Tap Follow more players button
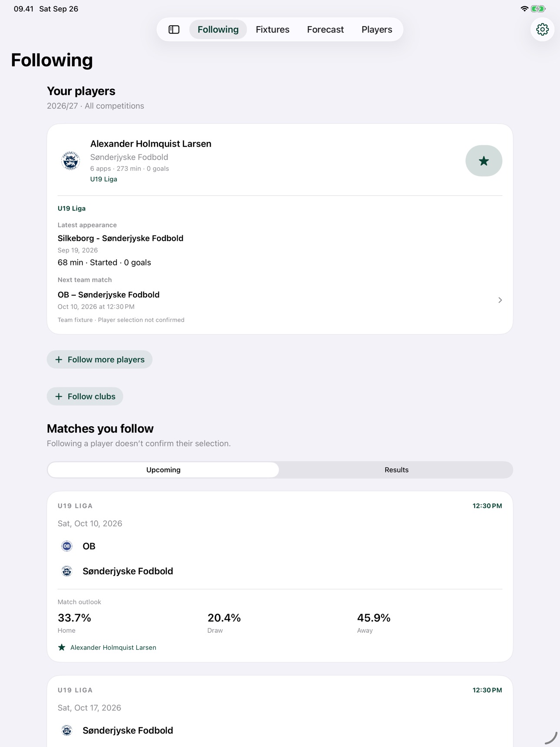This screenshot has height=747, width=560. click(99, 360)
